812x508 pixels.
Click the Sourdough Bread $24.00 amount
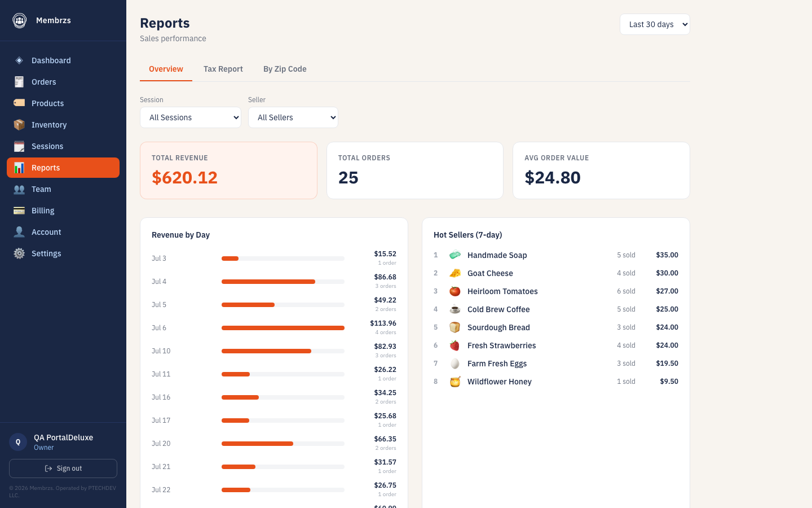(667, 327)
